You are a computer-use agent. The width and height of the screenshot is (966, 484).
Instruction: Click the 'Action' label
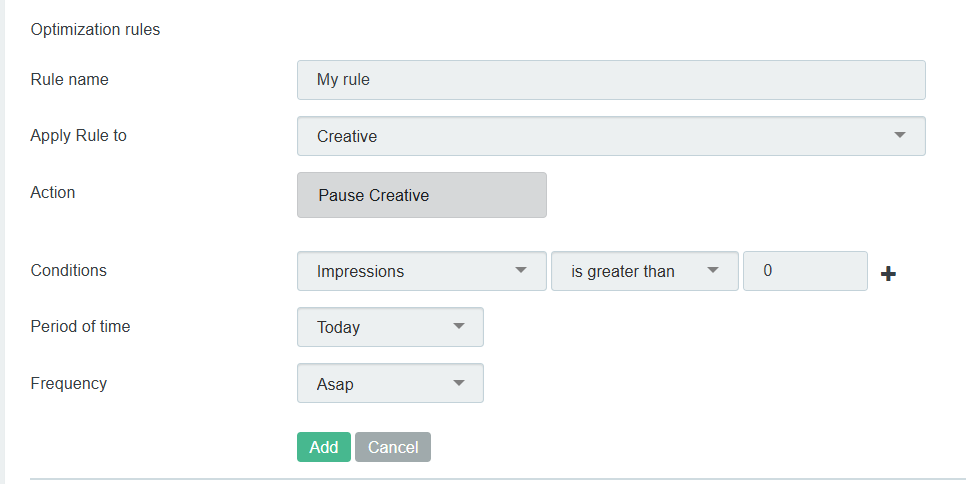point(53,192)
